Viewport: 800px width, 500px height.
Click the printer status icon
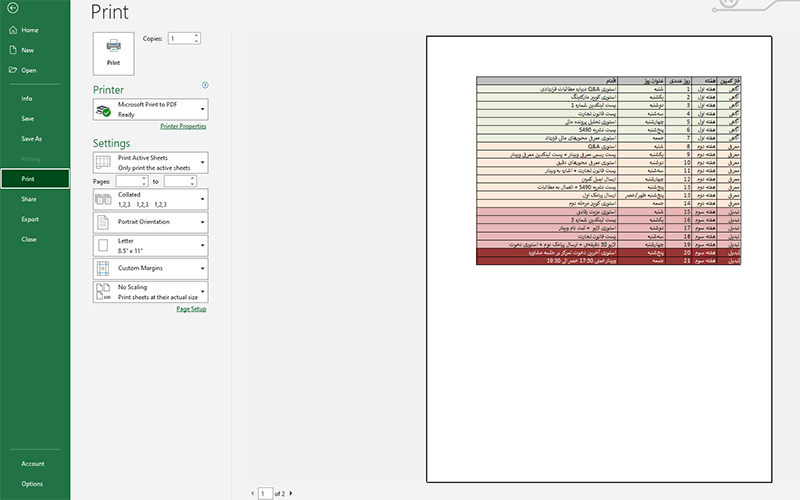[x=103, y=110]
